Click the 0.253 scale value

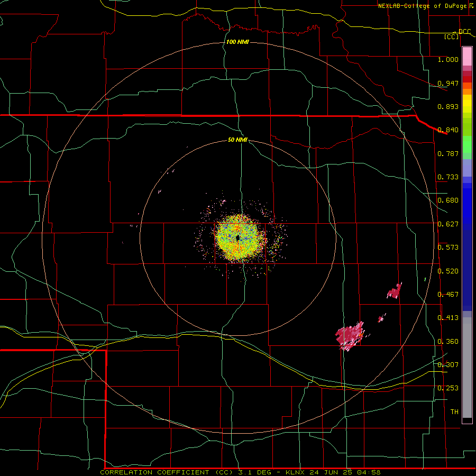point(448,388)
